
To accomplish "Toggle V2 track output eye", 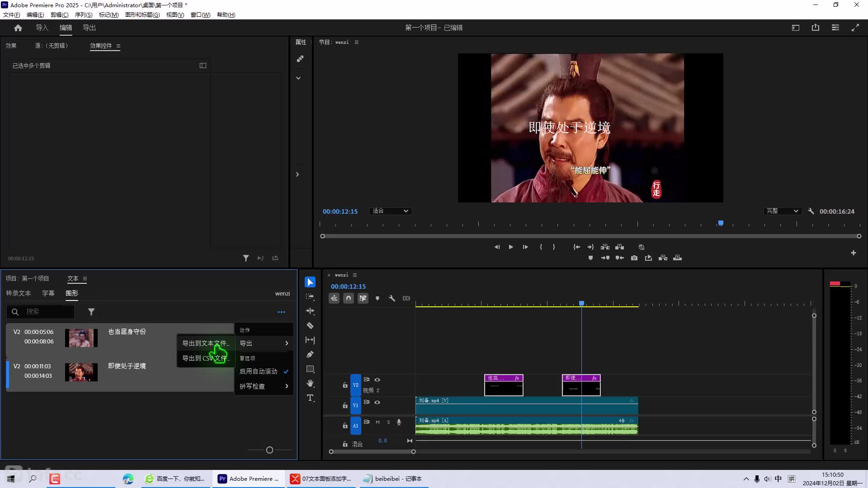I will pyautogui.click(x=377, y=380).
